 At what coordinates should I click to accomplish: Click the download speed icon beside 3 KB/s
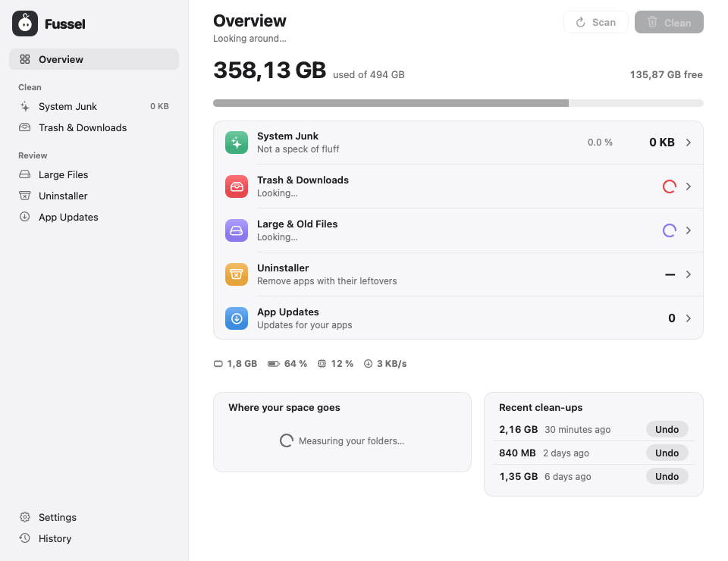(x=369, y=364)
